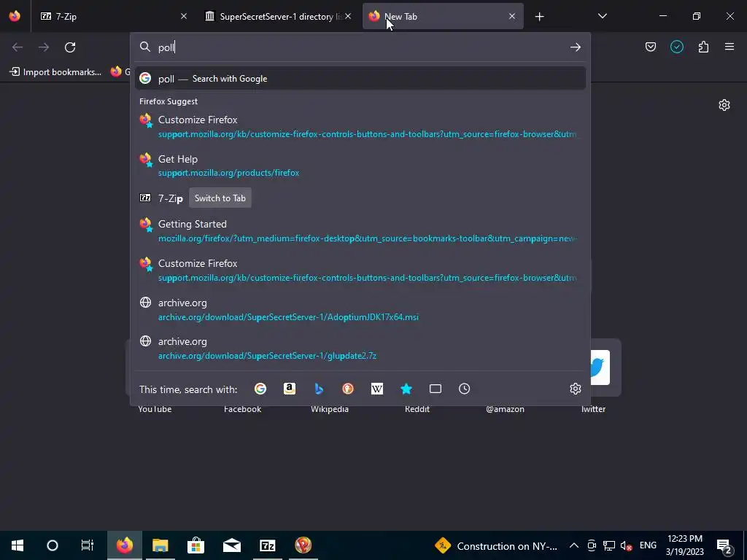Open Construction on NY news widget

click(x=495, y=545)
